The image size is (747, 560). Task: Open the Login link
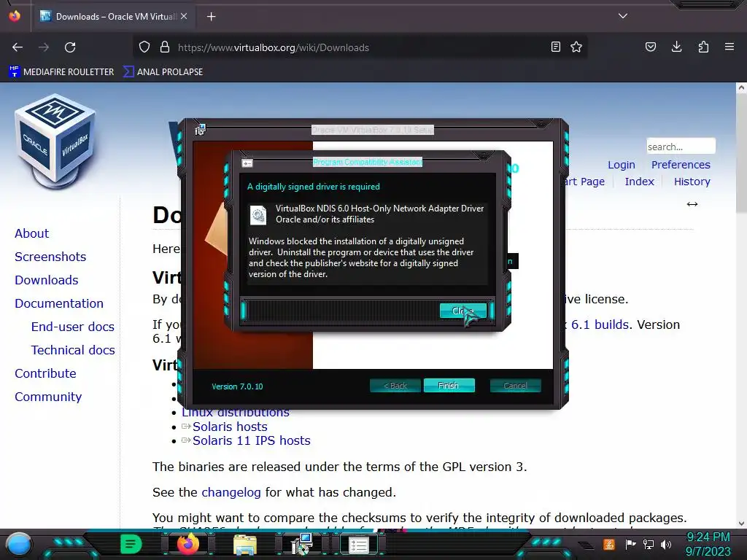pyautogui.click(x=622, y=165)
